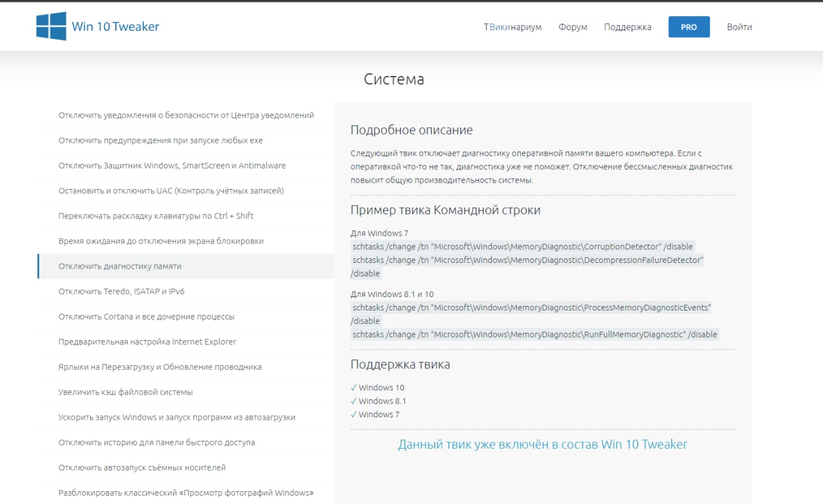Click the Для Windows 7 label
This screenshot has height=504, width=823.
(379, 233)
